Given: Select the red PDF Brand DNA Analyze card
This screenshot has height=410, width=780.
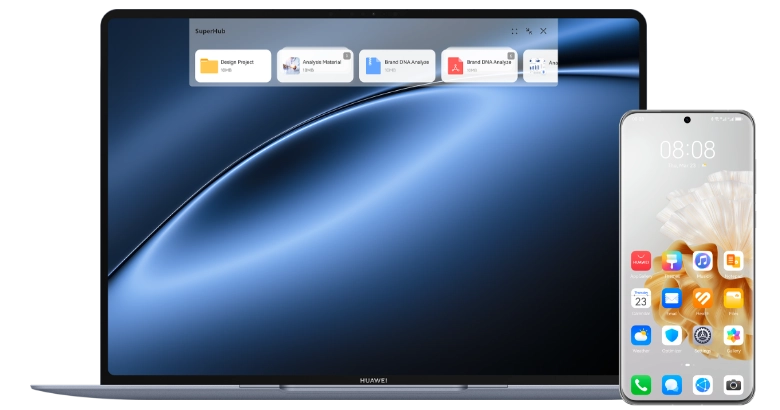Looking at the screenshot, I should click(479, 66).
